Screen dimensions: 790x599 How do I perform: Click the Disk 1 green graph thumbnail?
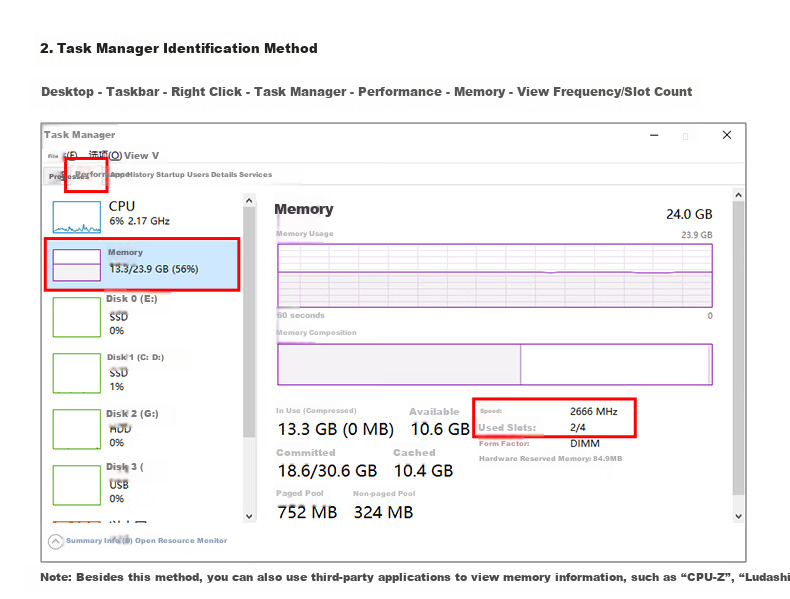[77, 373]
